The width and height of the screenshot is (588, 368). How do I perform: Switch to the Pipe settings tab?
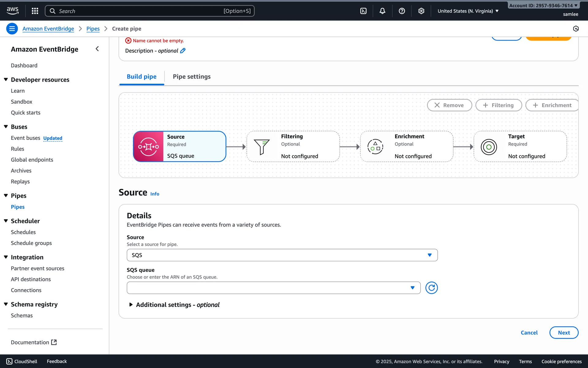[191, 76]
